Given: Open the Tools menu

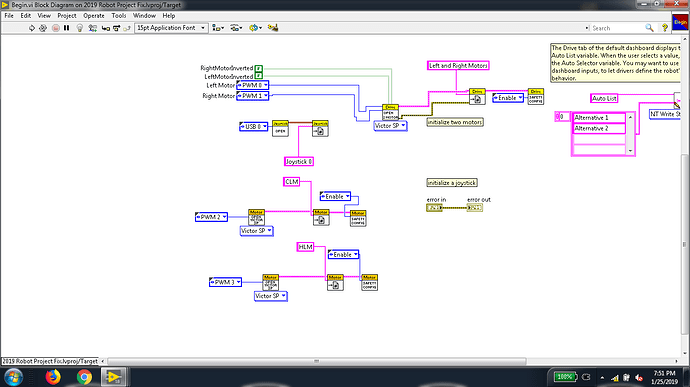Looking at the screenshot, I should (119, 15).
